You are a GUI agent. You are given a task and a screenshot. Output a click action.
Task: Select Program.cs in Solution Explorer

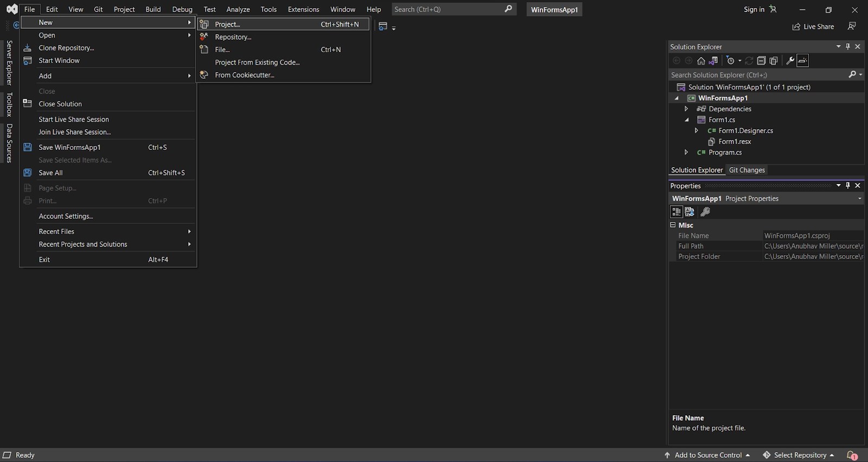pos(725,152)
